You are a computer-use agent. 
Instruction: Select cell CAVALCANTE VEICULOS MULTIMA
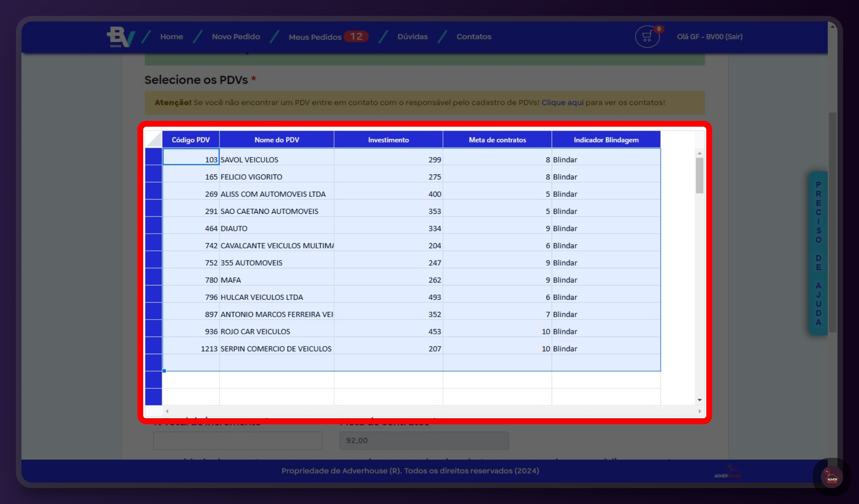click(277, 242)
